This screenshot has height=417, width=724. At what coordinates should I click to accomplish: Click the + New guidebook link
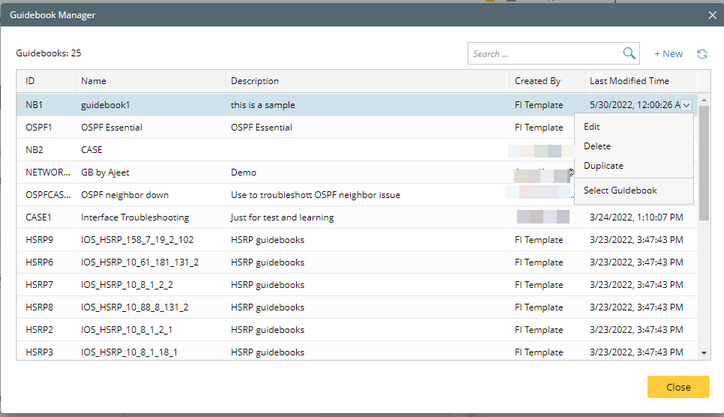click(668, 54)
